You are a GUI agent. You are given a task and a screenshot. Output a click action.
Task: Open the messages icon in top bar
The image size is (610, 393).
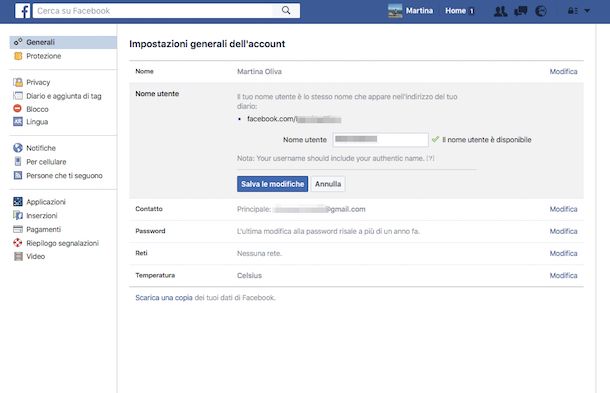coord(521,11)
